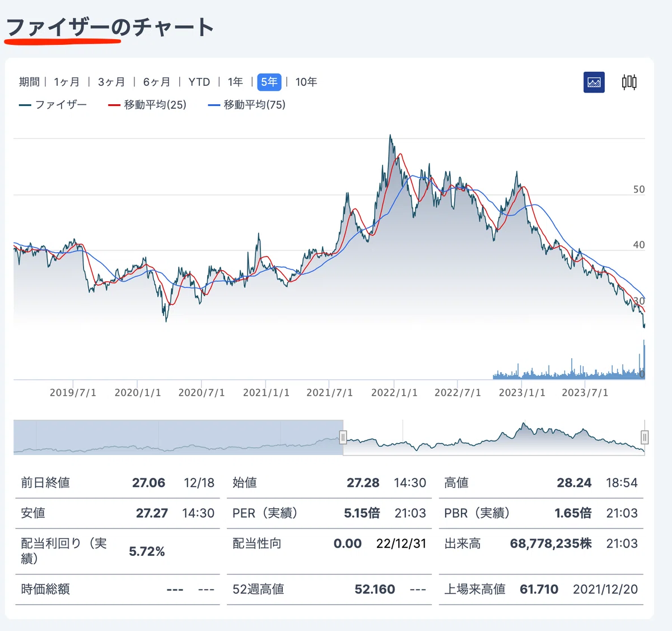Click the 18:54 time cell

click(622, 483)
